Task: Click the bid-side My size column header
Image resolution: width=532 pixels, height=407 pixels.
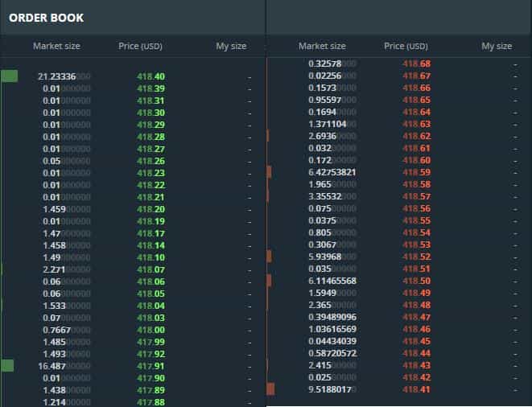Action: (231, 47)
